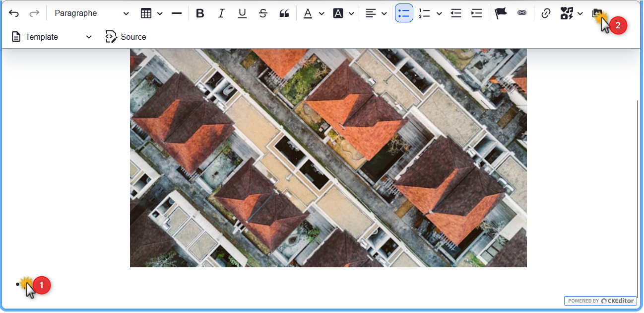Image resolution: width=644 pixels, height=313 pixels.
Task: Toggle underline formatting
Action: click(x=242, y=13)
